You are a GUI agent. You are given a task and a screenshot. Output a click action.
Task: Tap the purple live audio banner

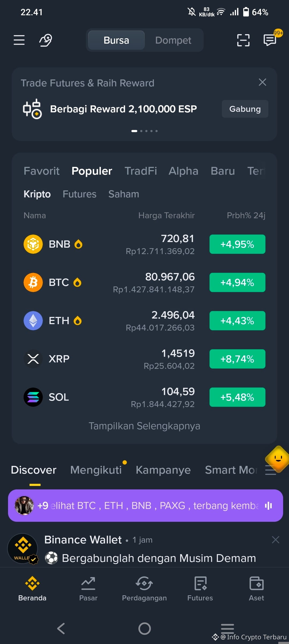pos(146,505)
